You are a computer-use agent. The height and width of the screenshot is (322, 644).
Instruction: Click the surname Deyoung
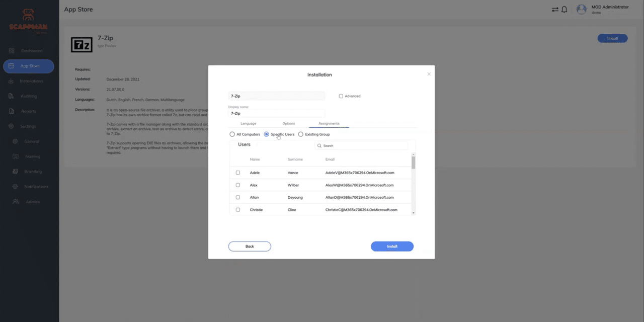(x=295, y=197)
